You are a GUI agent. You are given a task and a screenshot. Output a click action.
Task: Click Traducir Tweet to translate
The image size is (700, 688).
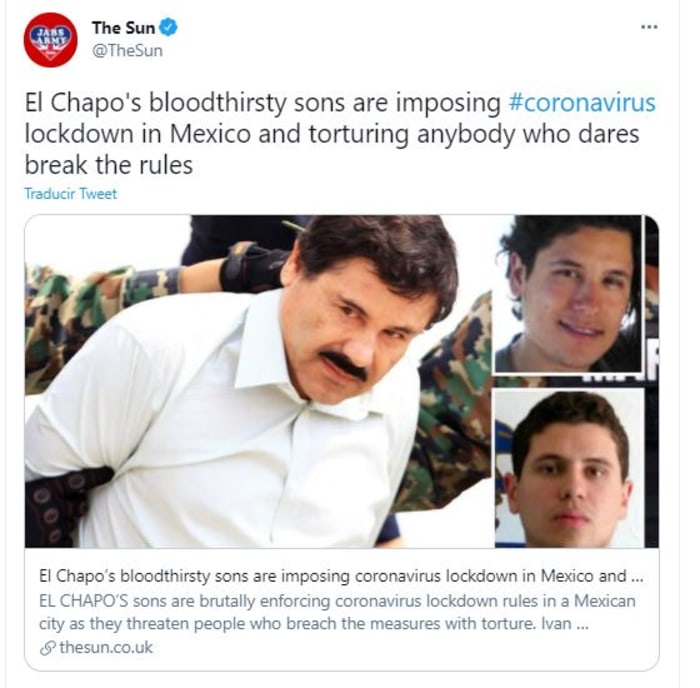point(71,194)
